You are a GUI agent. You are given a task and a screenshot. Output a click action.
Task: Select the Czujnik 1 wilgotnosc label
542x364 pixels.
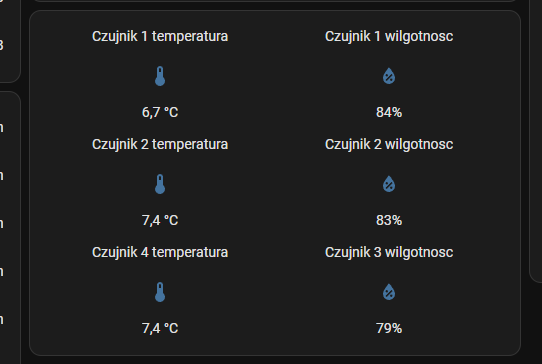click(389, 37)
